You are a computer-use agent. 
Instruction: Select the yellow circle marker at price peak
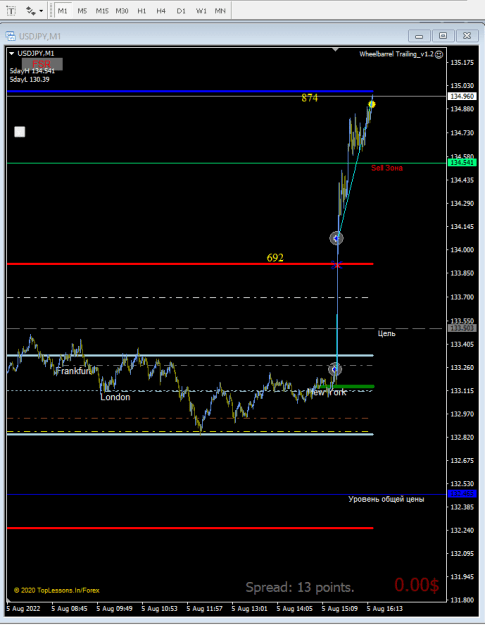coord(372,104)
